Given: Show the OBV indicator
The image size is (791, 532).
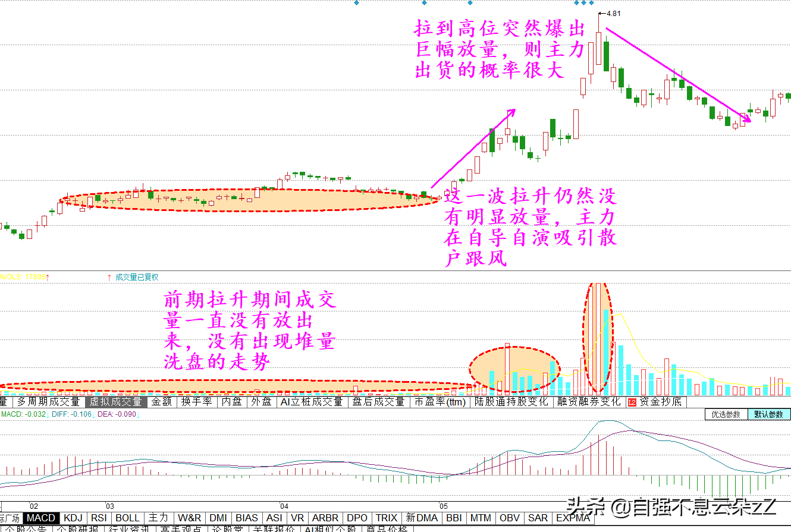Looking at the screenshot, I should click(510, 518).
